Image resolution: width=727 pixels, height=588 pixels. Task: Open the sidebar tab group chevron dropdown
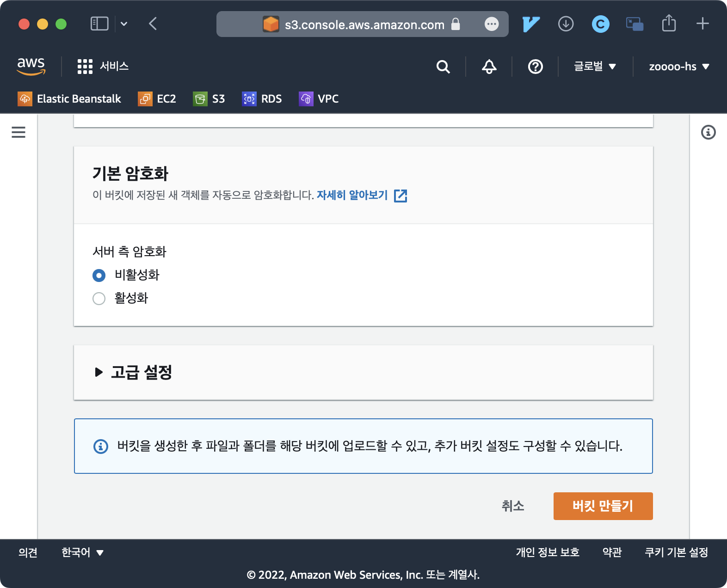tap(124, 24)
